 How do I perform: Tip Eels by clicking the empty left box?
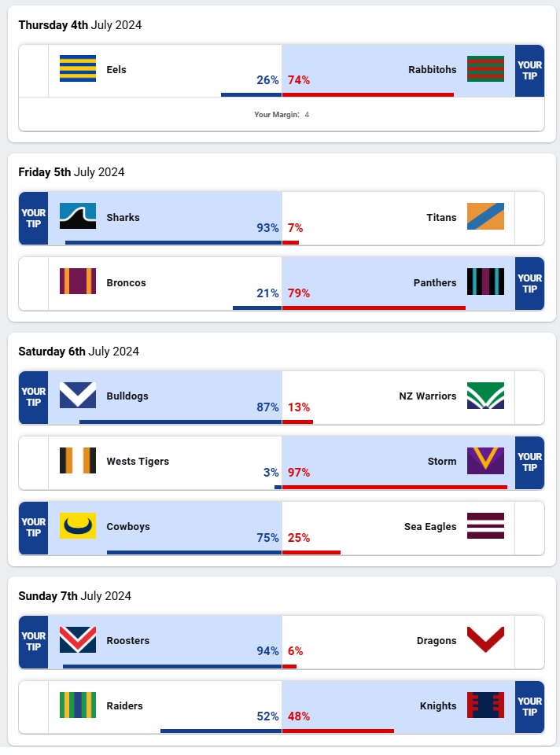(33, 71)
